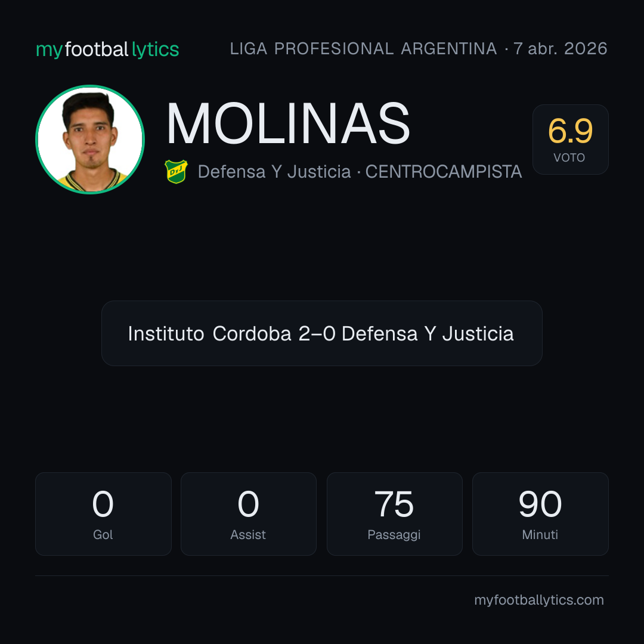Open the Instituto Cordoba 2–0 match result card
Image resolution: width=644 pixels, height=644 pixels.
click(322, 333)
